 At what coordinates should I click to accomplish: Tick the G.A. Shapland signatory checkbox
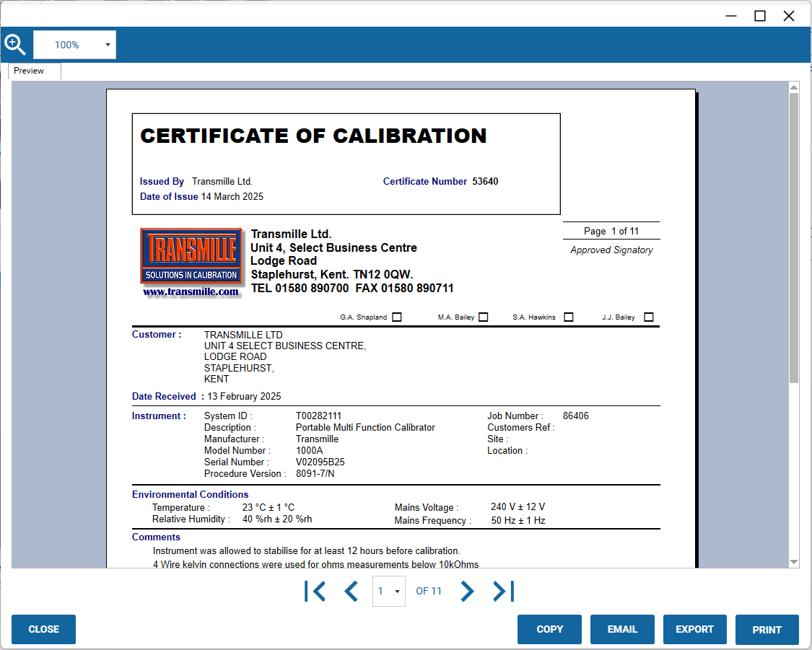click(x=397, y=317)
